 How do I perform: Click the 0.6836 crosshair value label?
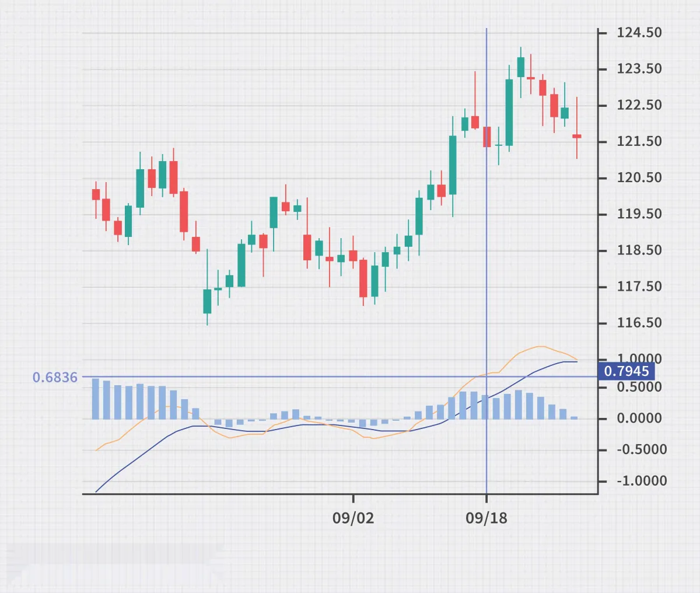[55, 378]
